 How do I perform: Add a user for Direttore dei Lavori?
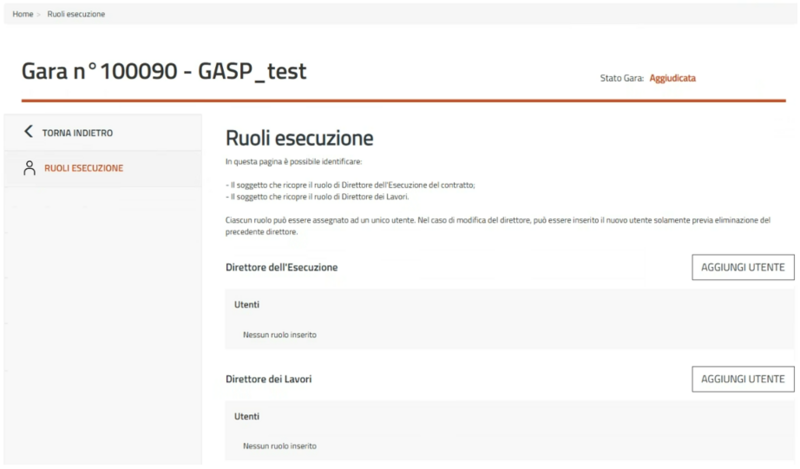click(742, 379)
